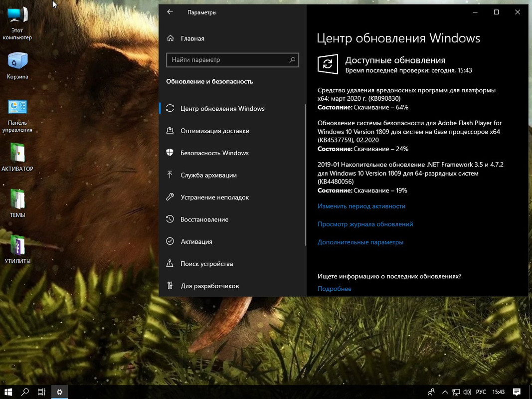Select Корзина recycle bin desktop icon
The height and width of the screenshot is (399, 532).
pos(17,66)
